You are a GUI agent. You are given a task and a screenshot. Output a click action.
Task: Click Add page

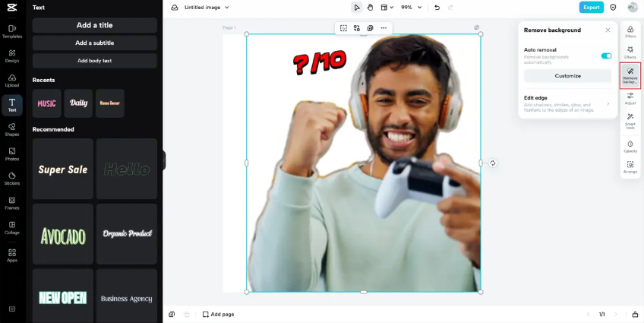click(x=218, y=315)
